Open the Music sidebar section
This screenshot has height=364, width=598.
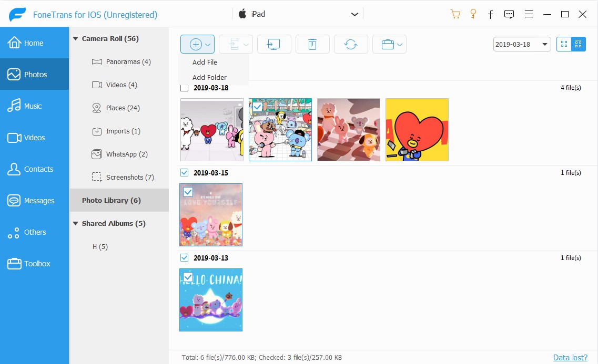pos(34,106)
